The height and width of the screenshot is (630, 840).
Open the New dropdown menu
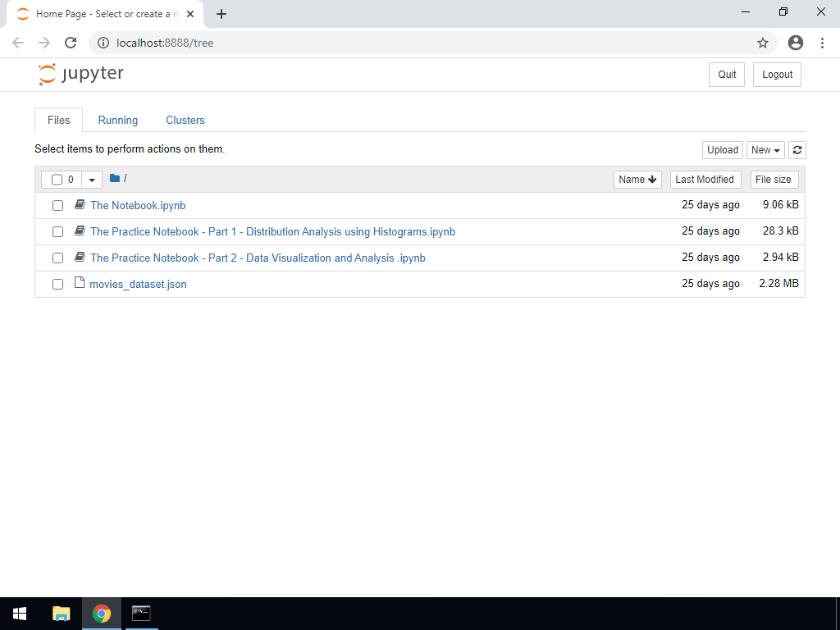point(765,150)
